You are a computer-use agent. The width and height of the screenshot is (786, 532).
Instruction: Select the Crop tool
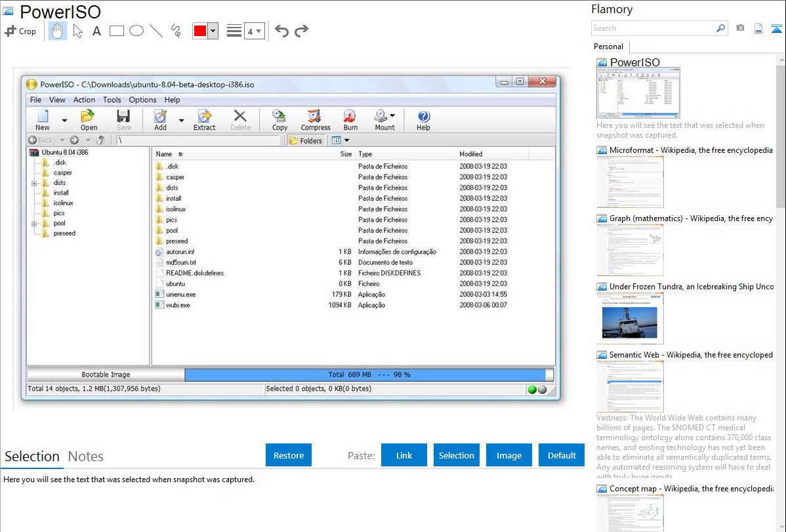(x=20, y=31)
